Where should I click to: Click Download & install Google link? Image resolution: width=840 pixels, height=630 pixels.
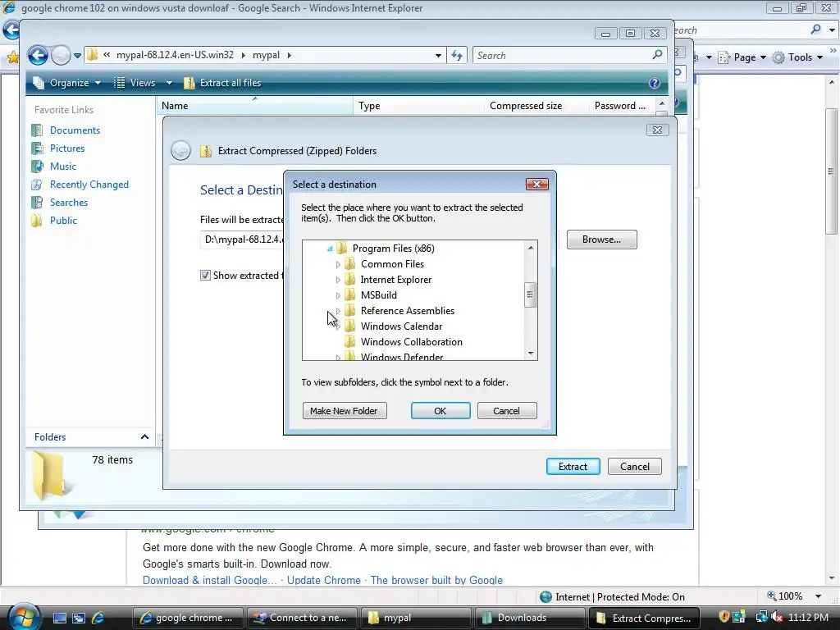tap(209, 580)
